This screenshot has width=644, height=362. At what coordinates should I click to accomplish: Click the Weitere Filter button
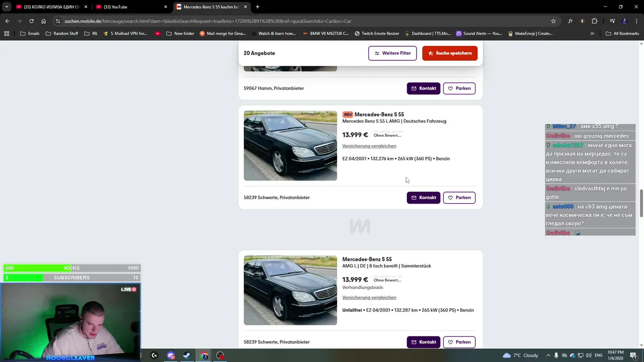coord(392,53)
